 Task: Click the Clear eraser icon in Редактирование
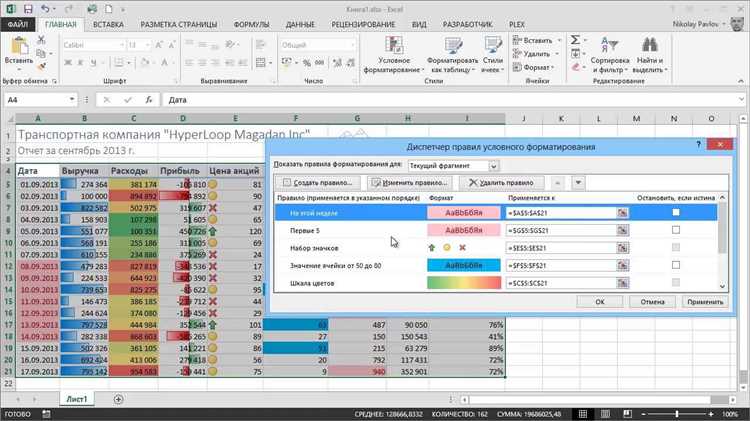coord(575,67)
